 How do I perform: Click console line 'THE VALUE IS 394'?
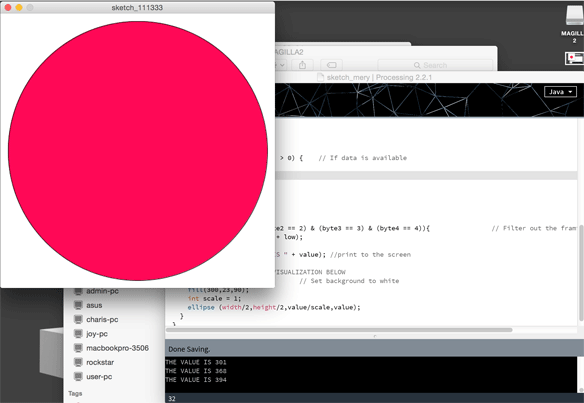click(196, 380)
